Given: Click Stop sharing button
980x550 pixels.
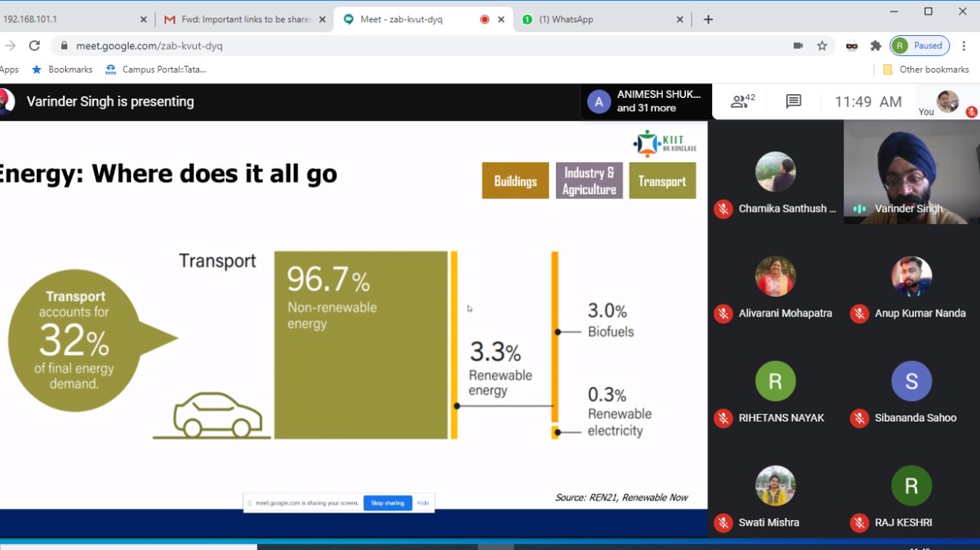Looking at the screenshot, I should click(x=387, y=503).
